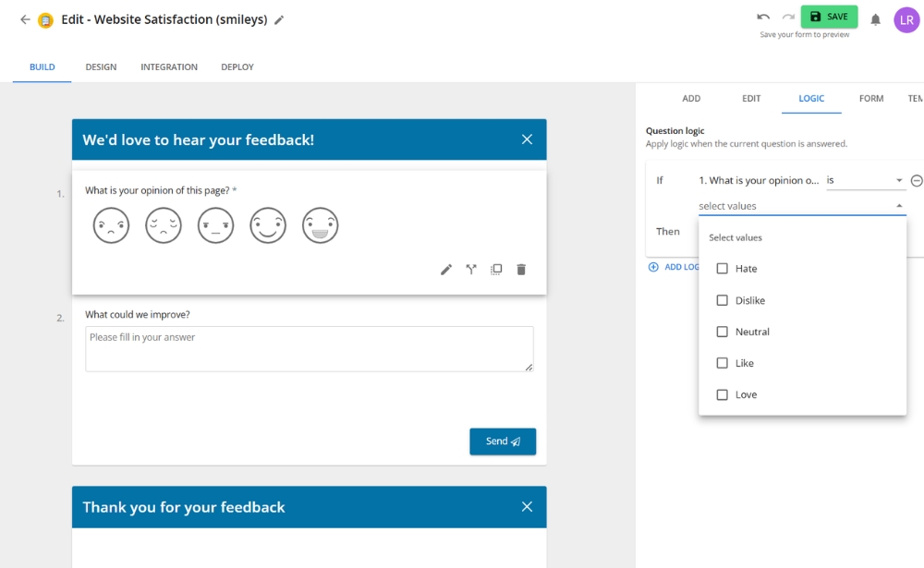The height and width of the screenshot is (568, 924).
Task: Check the Neutral value checkbox
Action: [723, 331]
